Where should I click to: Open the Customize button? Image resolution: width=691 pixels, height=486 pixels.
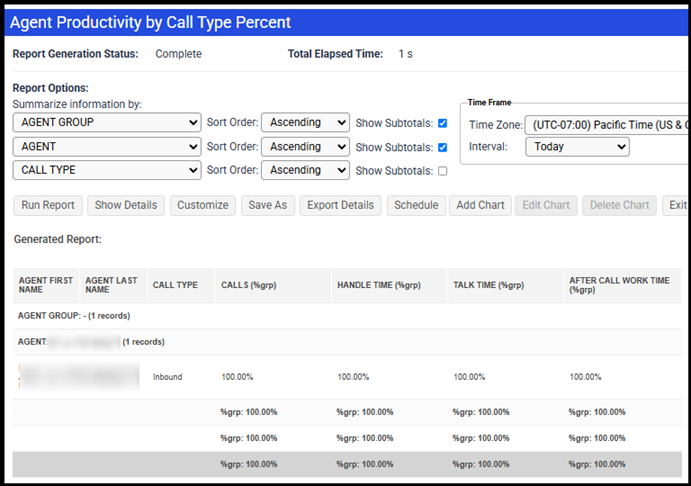coord(203,205)
